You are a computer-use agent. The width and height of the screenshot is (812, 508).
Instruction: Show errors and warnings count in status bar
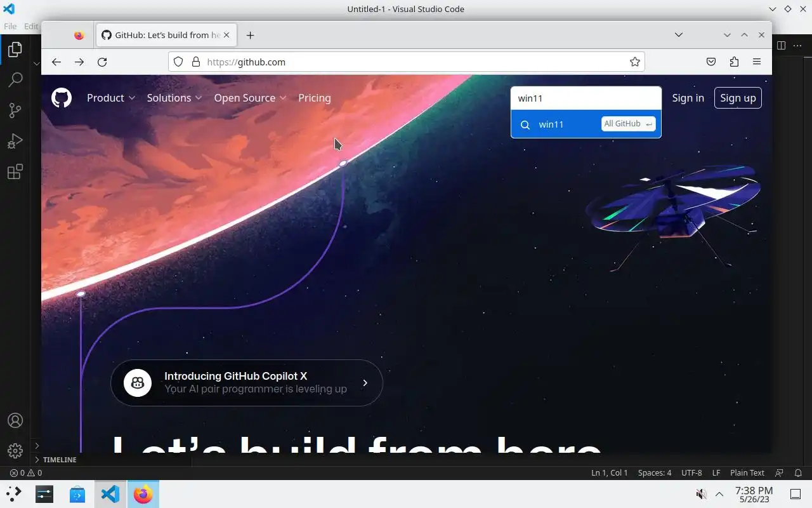26,472
